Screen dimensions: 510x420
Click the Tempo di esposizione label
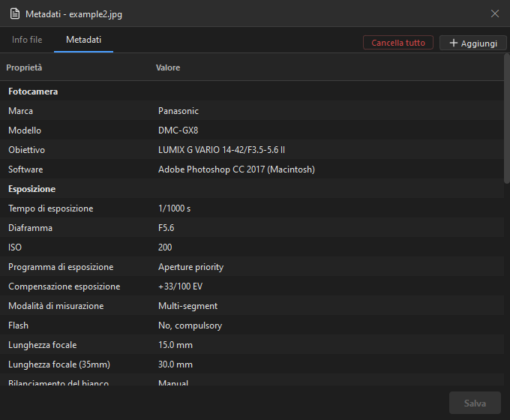coord(51,208)
